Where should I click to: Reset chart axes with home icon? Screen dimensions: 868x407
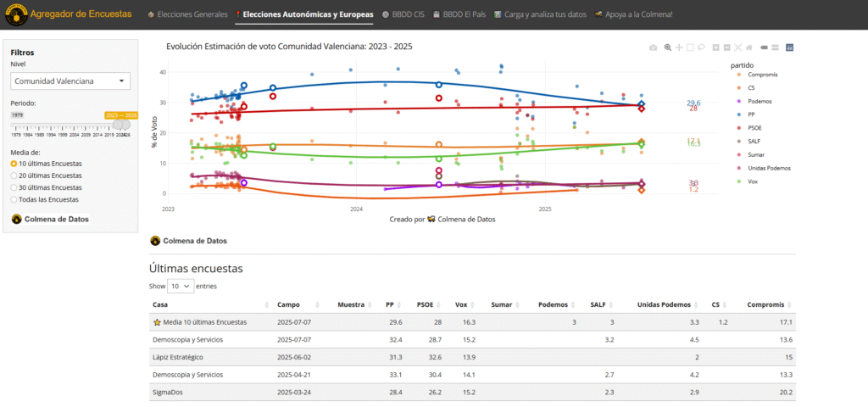(x=749, y=47)
